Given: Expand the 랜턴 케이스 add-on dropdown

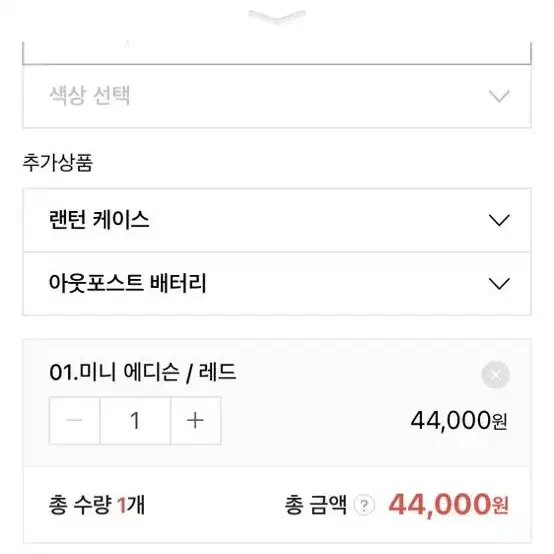Looking at the screenshot, I should tap(277, 220).
